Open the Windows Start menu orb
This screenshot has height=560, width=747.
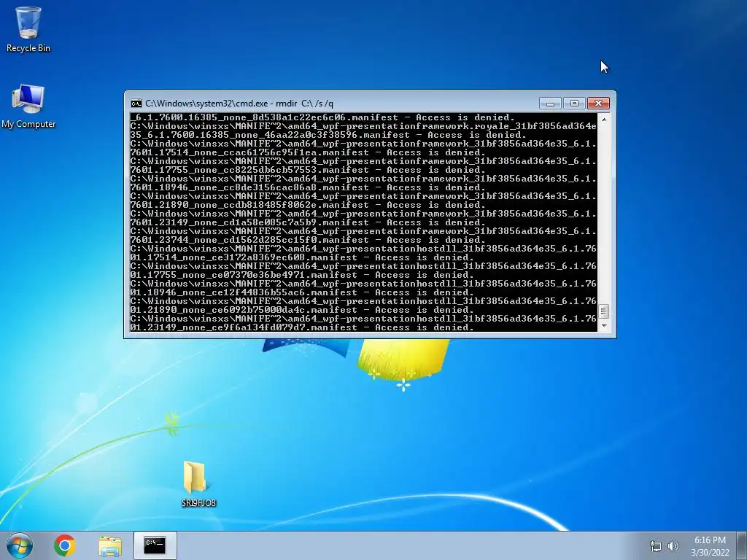[20, 545]
